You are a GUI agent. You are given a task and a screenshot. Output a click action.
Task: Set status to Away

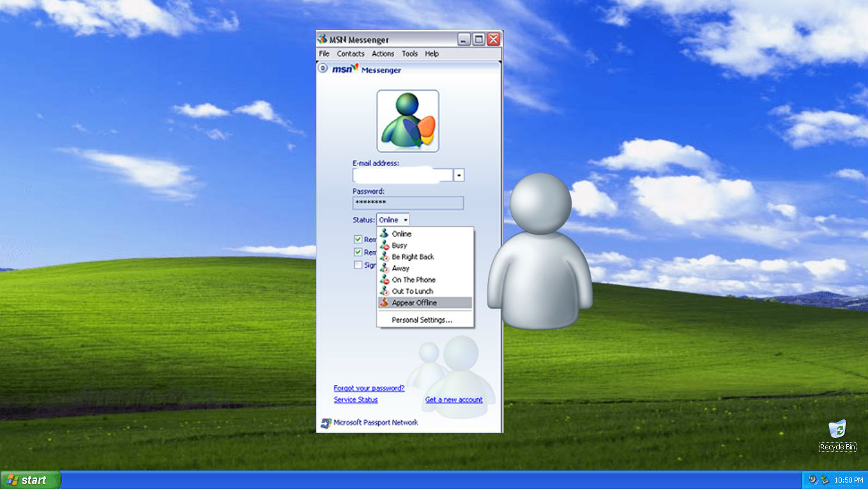pos(425,268)
